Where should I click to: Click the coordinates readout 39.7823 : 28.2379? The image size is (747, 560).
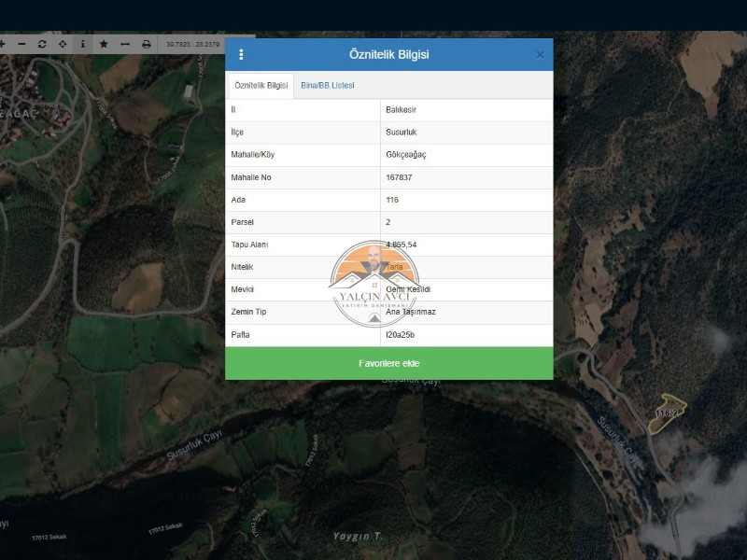193,44
